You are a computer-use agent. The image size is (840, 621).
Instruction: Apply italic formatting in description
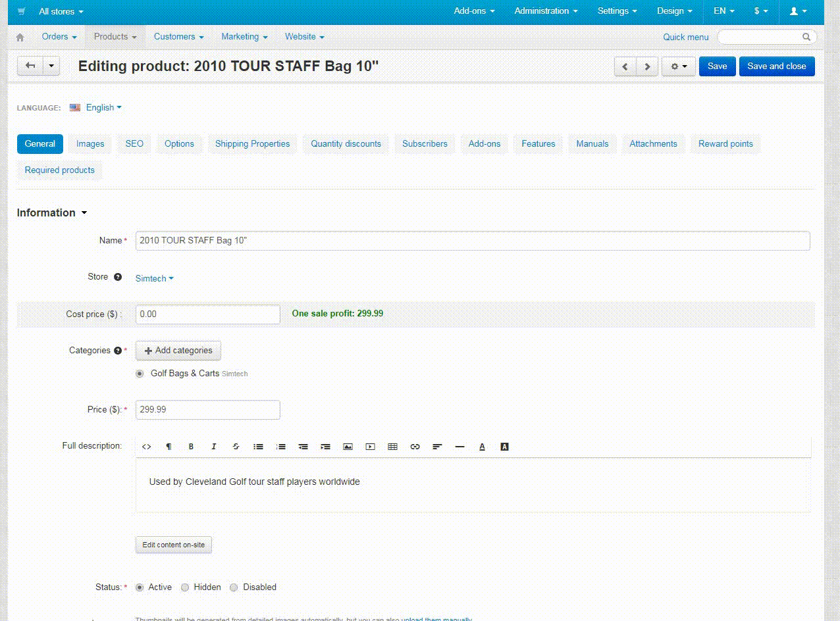point(213,447)
